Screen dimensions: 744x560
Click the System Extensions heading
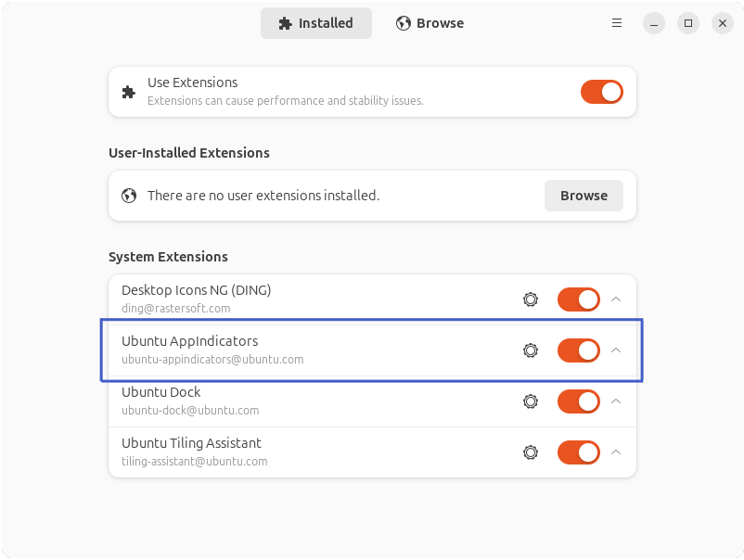pyautogui.click(x=168, y=257)
